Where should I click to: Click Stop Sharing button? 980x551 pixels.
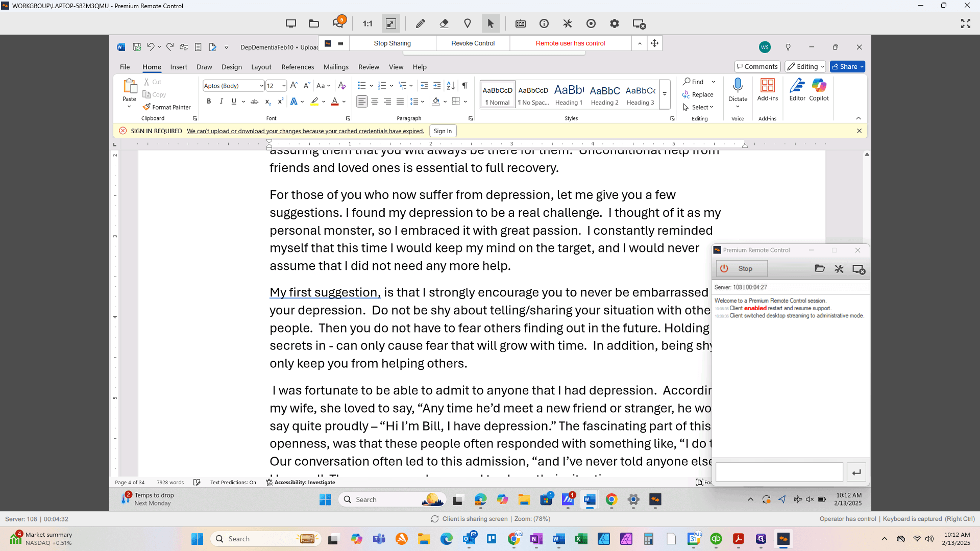(x=392, y=43)
